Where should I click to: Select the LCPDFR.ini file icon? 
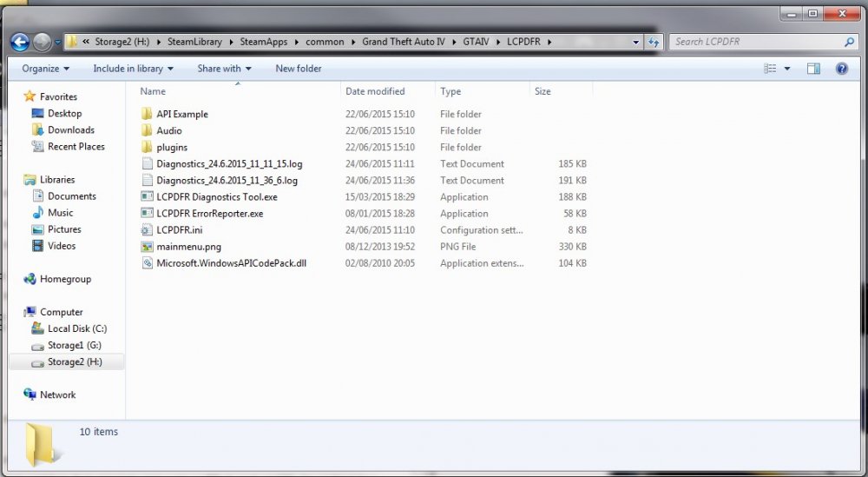coord(147,230)
